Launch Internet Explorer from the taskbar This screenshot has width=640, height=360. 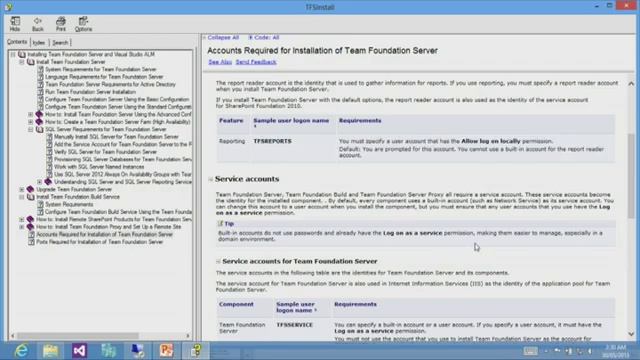pos(21,351)
